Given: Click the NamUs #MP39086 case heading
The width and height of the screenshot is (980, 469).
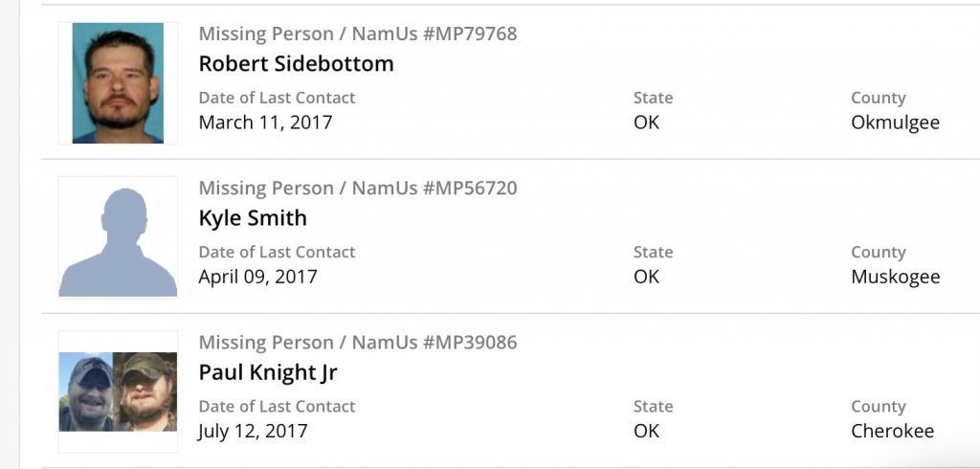Looking at the screenshot, I should 357,343.
